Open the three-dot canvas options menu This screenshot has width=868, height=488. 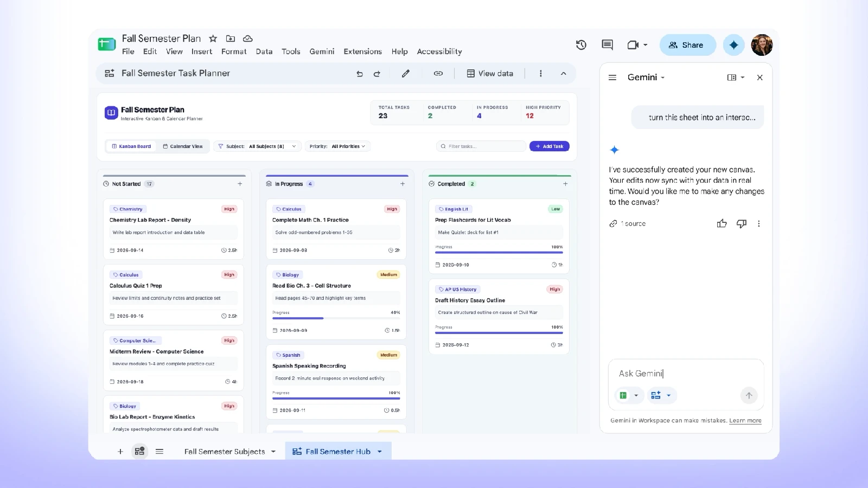pyautogui.click(x=540, y=74)
